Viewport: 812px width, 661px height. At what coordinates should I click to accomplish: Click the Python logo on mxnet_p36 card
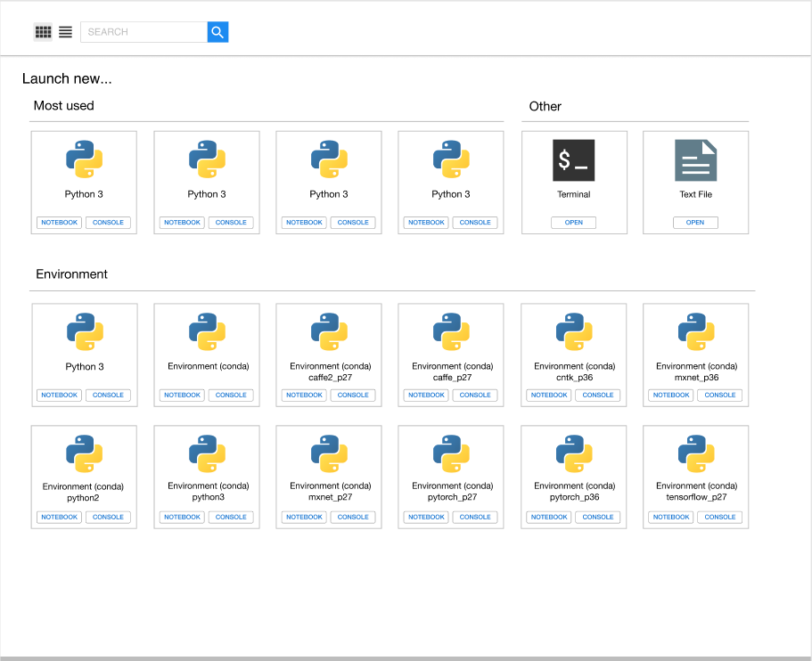pos(696,331)
